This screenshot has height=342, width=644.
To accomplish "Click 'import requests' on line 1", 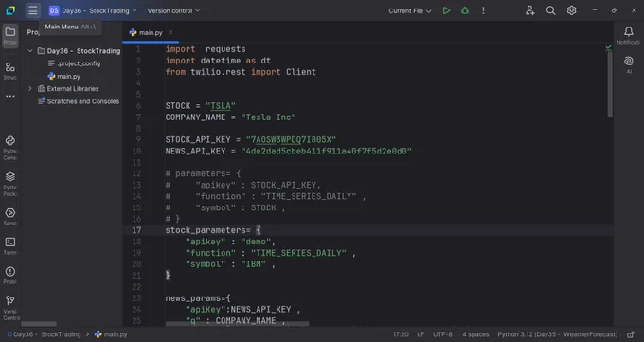I will coord(206,49).
